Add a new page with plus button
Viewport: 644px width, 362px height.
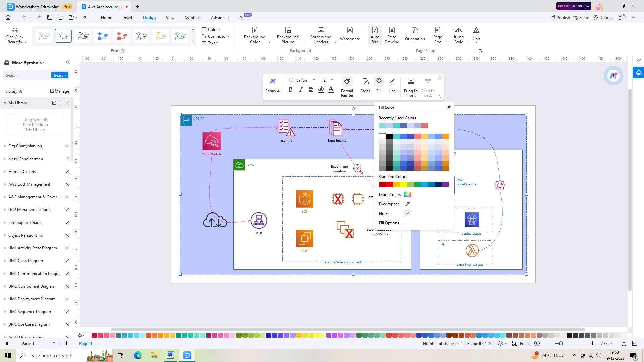66,343
